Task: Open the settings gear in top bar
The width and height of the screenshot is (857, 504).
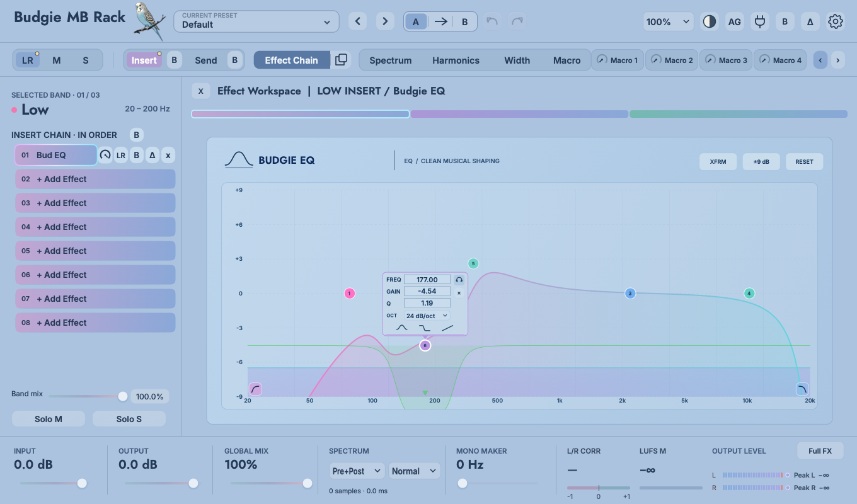Action: (x=836, y=21)
